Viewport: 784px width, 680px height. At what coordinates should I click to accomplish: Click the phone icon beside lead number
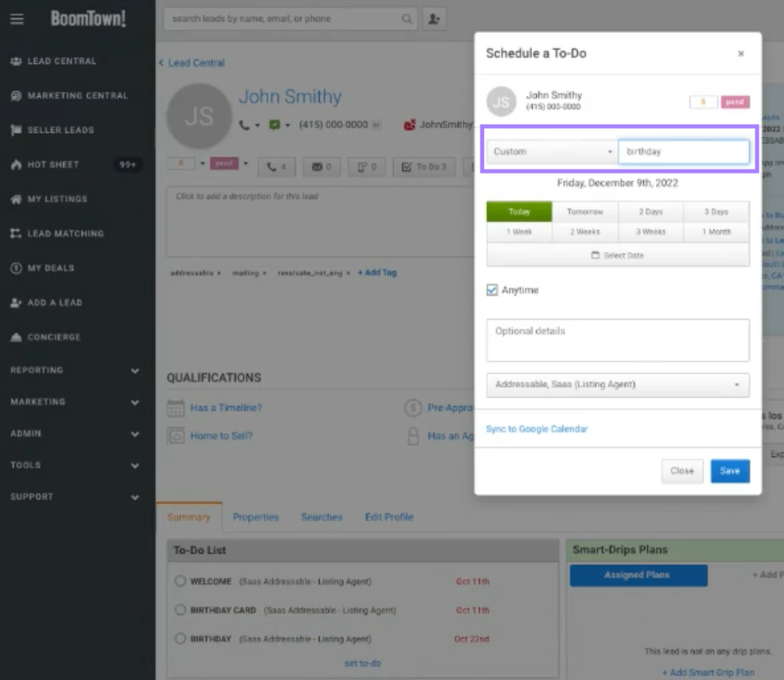coord(244,125)
